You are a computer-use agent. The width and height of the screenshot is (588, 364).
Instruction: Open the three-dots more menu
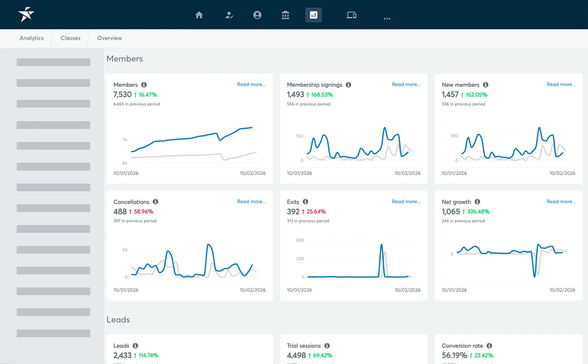(x=387, y=18)
